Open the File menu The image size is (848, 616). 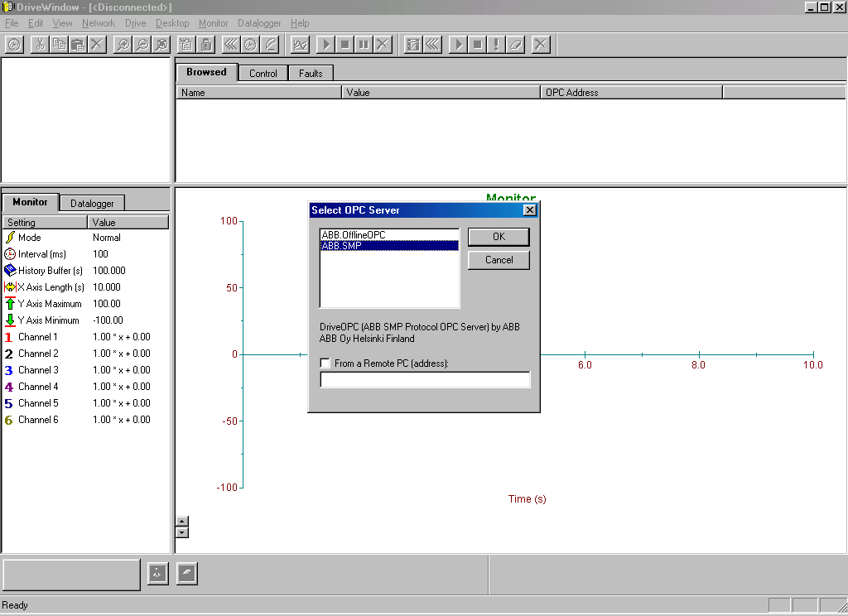pos(12,23)
